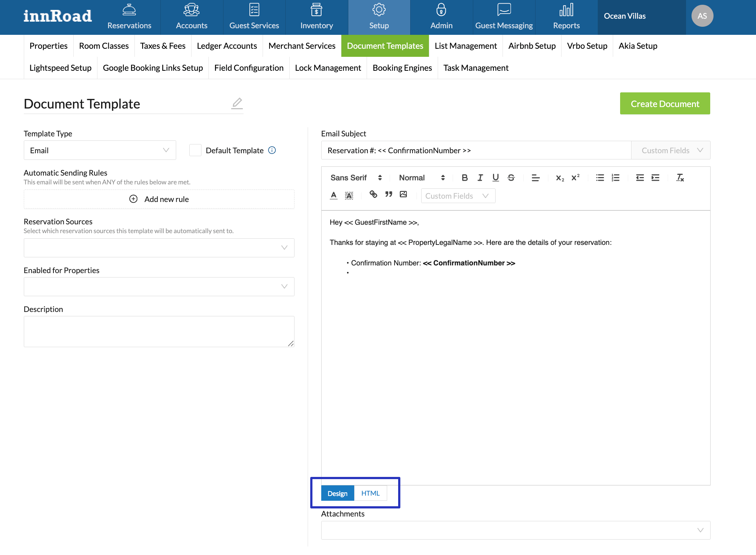This screenshot has width=756, height=555.
Task: Click the Default Template info icon
Action: click(272, 150)
